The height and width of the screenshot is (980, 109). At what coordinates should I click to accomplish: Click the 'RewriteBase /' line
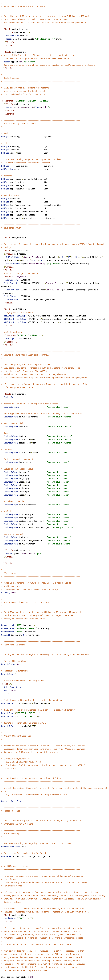[8, 674]
